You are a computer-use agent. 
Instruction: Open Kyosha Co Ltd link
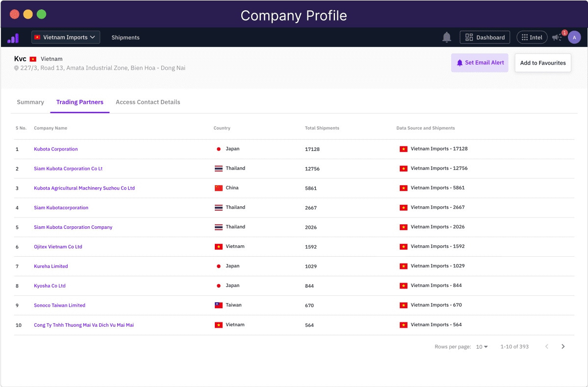(50, 286)
